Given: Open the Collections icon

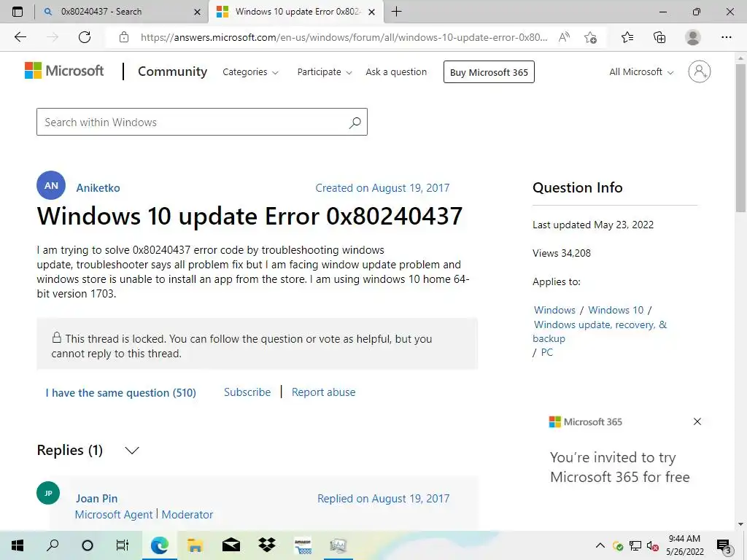Looking at the screenshot, I should click(x=659, y=37).
